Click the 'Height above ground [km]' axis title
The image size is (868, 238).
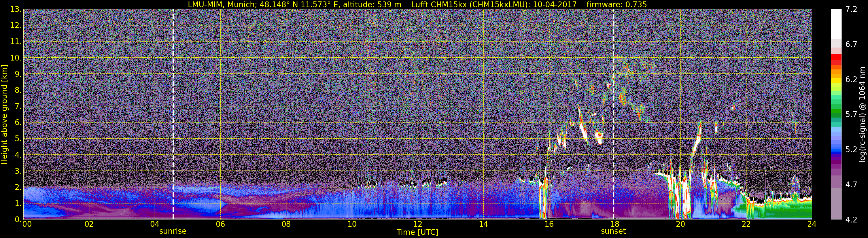coord(4,114)
